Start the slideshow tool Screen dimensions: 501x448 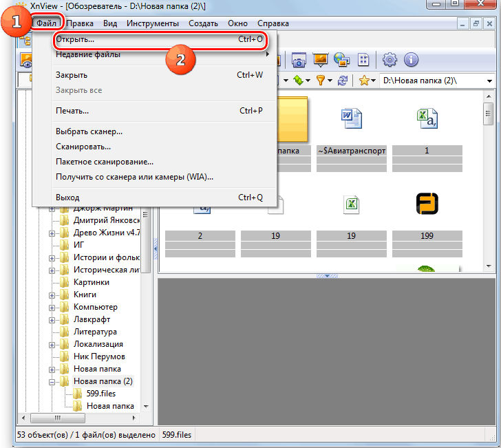(x=321, y=60)
